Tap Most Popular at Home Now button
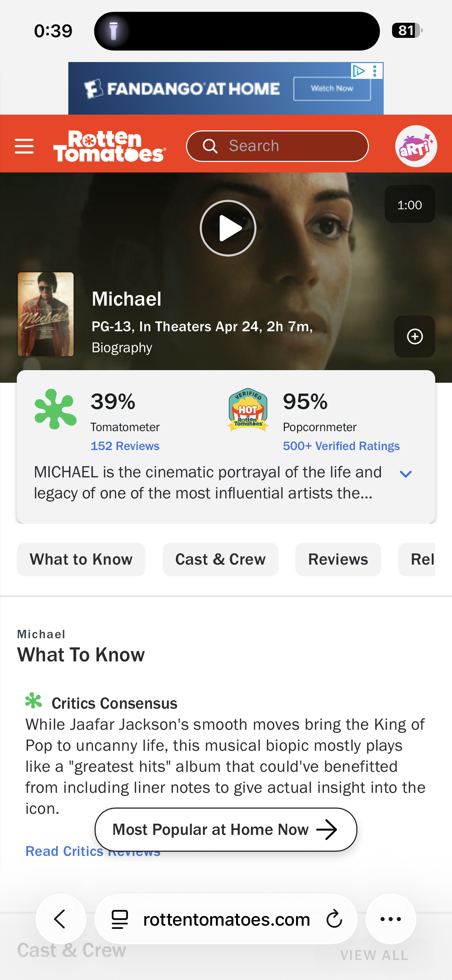Viewport: 452px width, 980px height. 226,829
